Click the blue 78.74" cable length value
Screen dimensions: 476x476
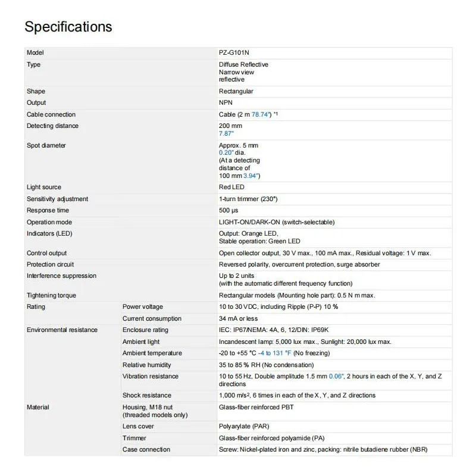(x=261, y=114)
